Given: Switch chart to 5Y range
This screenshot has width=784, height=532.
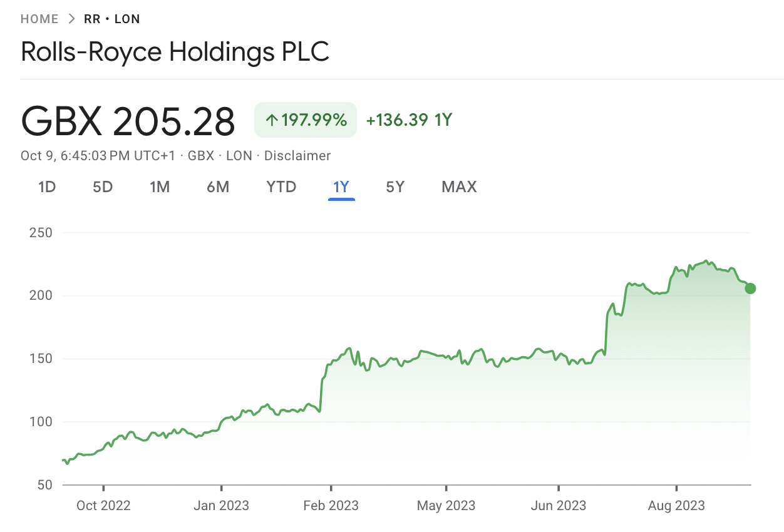Looking at the screenshot, I should pyautogui.click(x=395, y=187).
